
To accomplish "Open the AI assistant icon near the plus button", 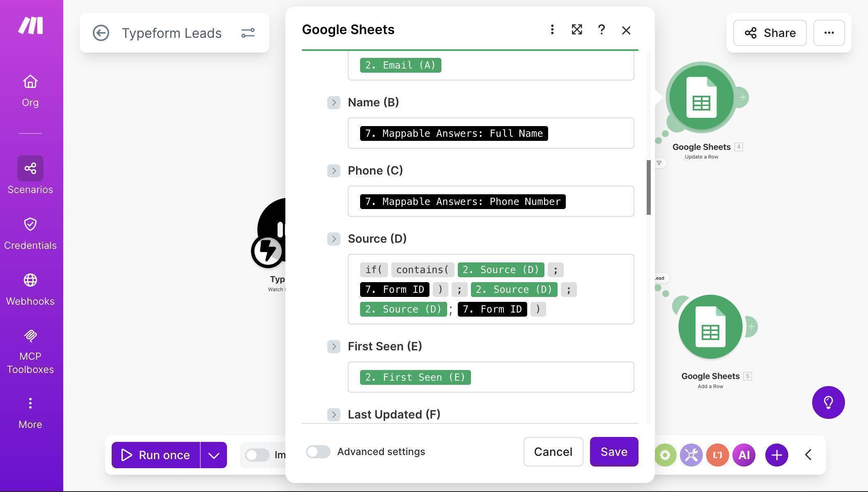I will (x=744, y=455).
